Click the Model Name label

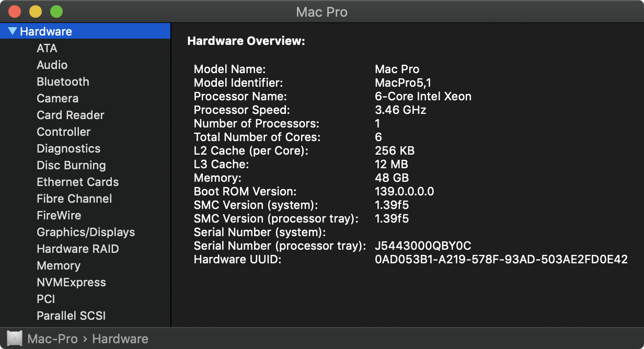point(229,69)
